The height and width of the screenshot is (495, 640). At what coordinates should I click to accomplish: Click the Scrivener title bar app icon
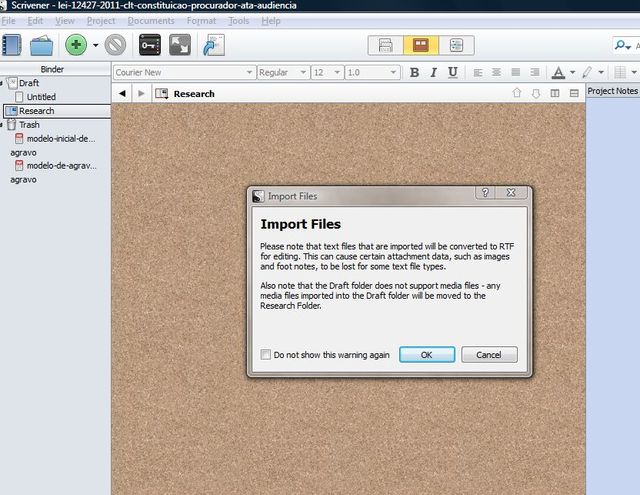click(x=3, y=6)
